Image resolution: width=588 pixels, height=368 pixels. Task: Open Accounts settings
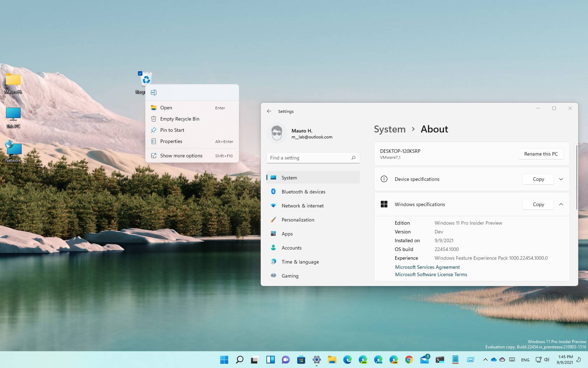[291, 248]
